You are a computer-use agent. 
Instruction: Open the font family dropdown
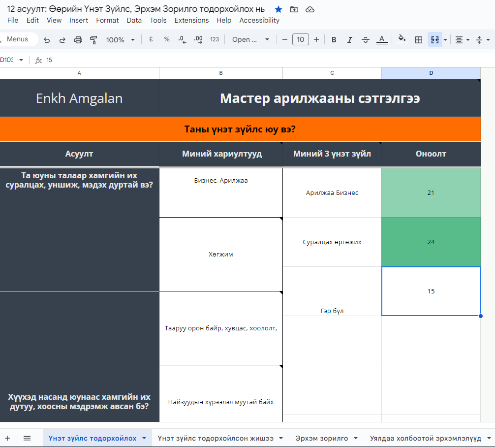pos(250,39)
